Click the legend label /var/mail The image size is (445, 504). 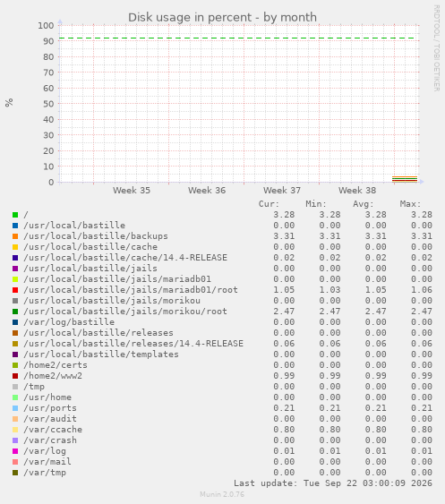(47, 462)
